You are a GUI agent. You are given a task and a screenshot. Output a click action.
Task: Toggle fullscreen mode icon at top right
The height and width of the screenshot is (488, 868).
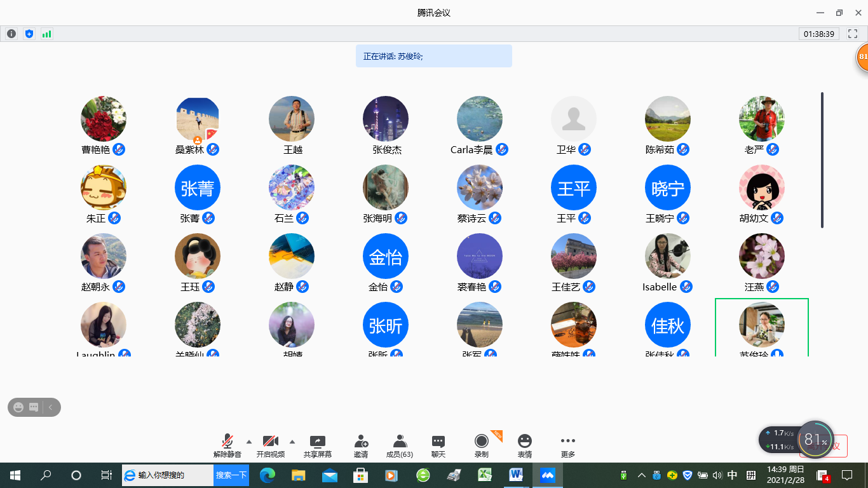pyautogui.click(x=853, y=34)
